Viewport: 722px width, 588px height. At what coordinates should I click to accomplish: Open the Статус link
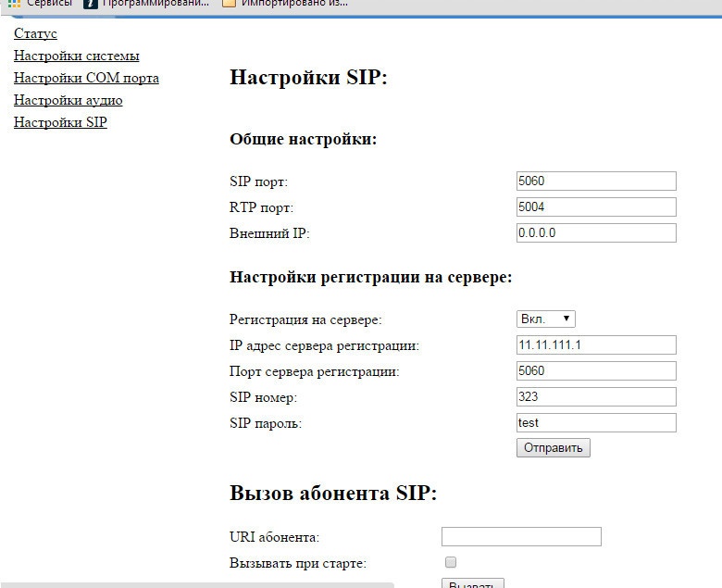click(x=35, y=33)
